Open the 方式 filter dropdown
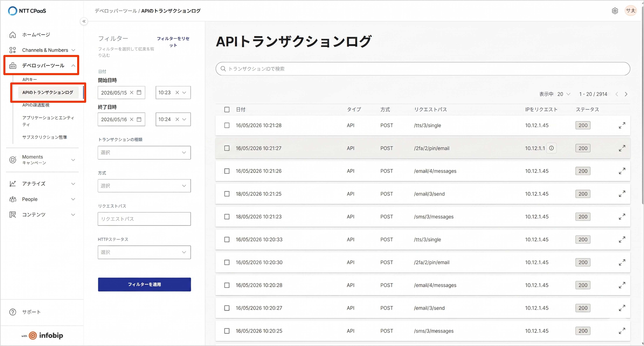Viewport: 644px width, 346px height. point(144,186)
